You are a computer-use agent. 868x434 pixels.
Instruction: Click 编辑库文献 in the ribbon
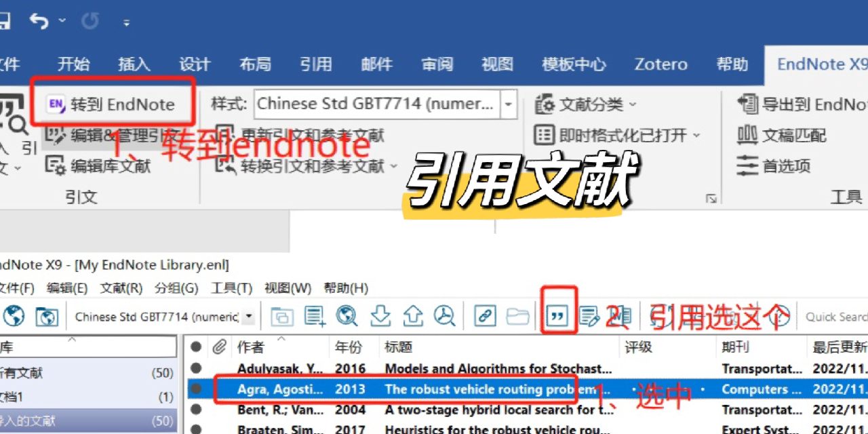coord(98,165)
